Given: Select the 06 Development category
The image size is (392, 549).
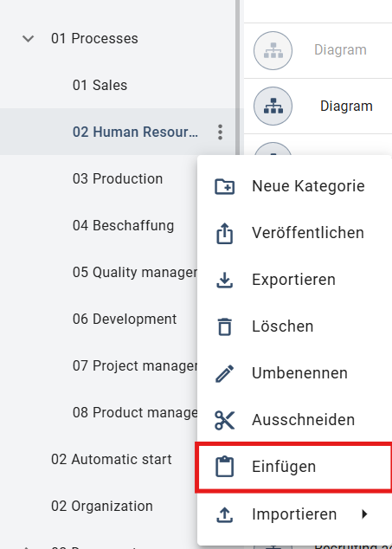Looking at the screenshot, I should (x=125, y=319).
